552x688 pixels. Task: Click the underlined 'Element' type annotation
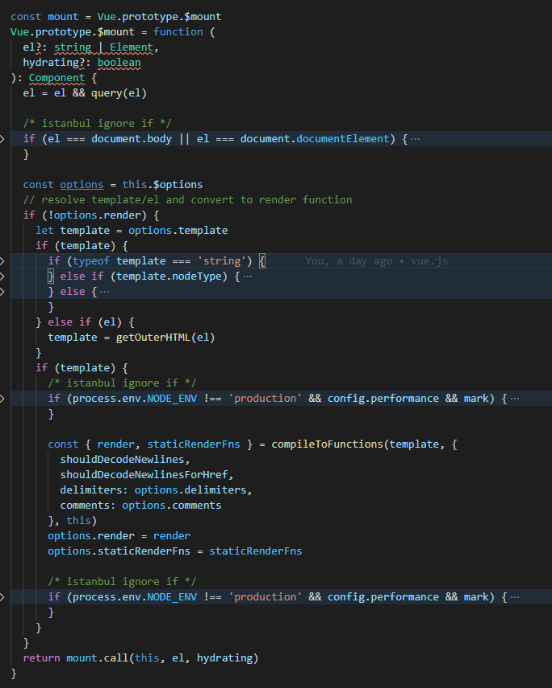point(131,47)
